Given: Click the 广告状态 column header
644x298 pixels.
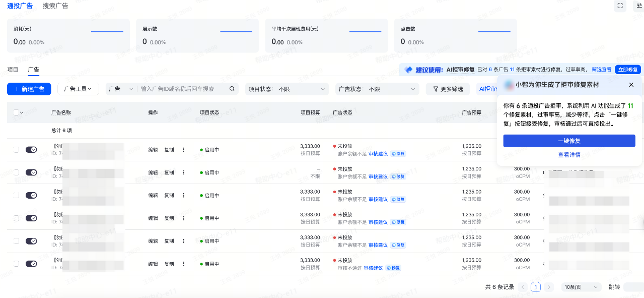Looking at the screenshot, I should tap(342, 112).
